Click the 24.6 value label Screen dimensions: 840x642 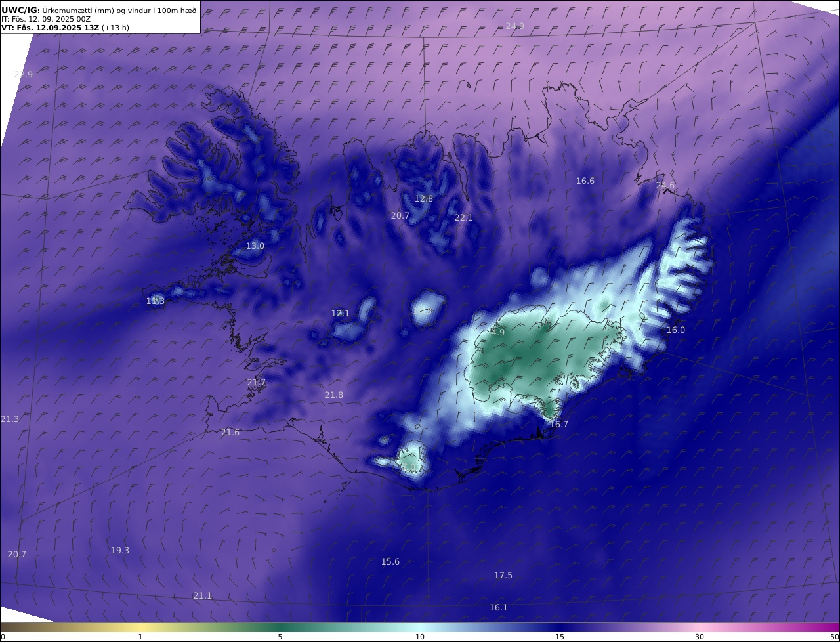[x=665, y=186]
